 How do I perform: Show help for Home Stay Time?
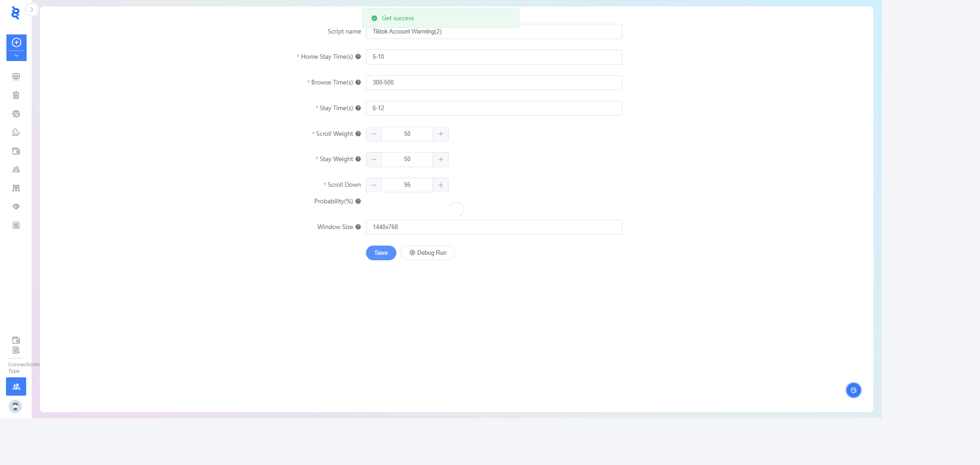(358, 57)
